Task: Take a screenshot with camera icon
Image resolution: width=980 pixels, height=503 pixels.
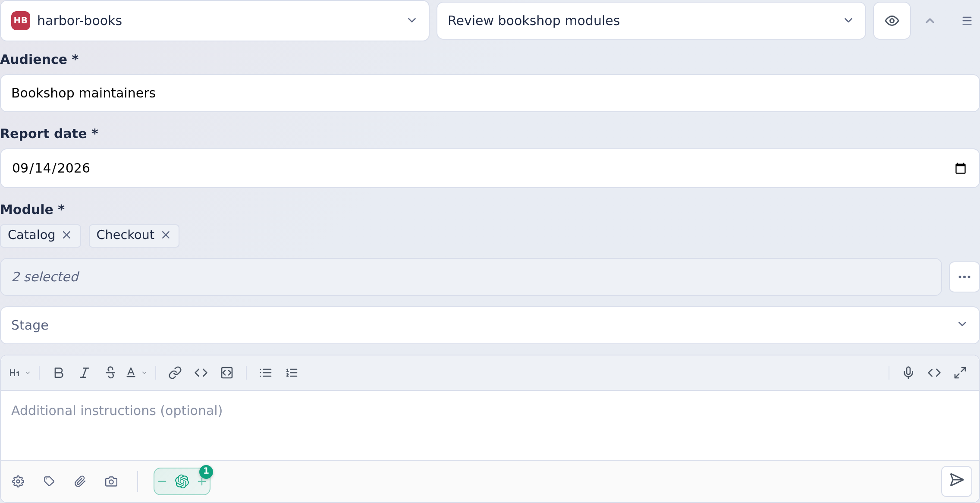Action: pyautogui.click(x=111, y=481)
